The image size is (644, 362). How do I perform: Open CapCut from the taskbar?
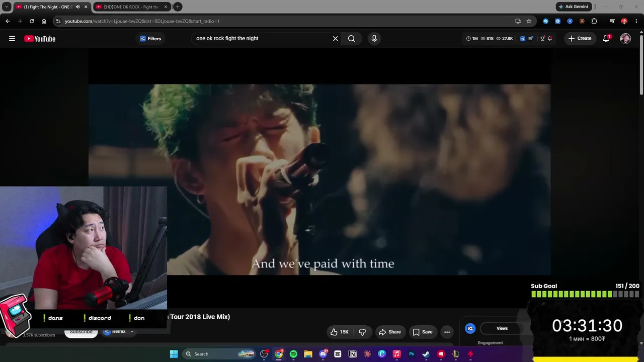coord(338,354)
